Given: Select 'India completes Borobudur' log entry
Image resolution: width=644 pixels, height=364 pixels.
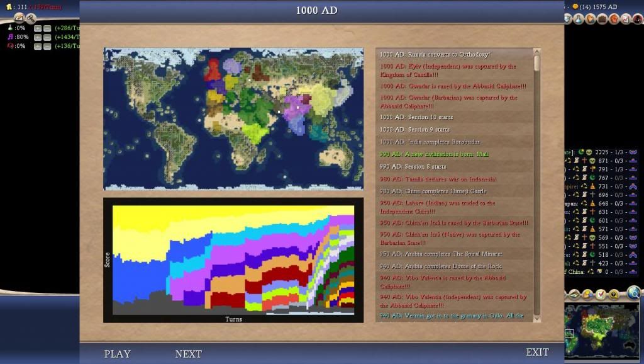Looking at the screenshot, I should 455,142.
